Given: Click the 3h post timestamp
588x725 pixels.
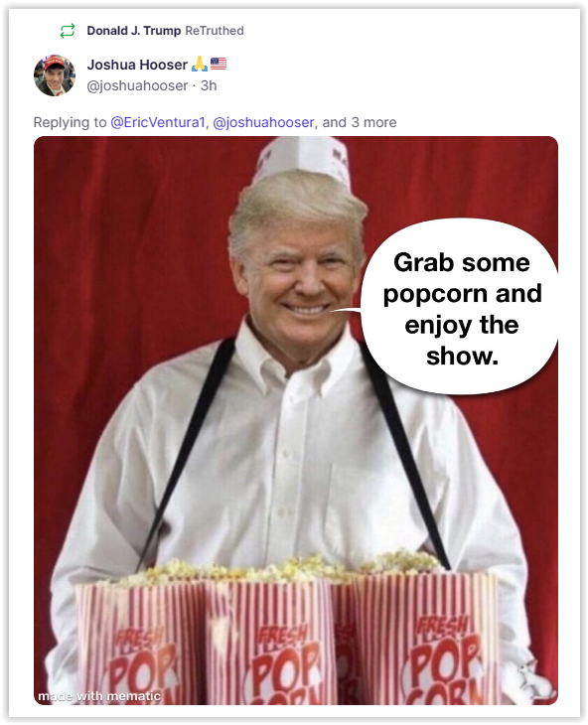Looking at the screenshot, I should [x=209, y=85].
